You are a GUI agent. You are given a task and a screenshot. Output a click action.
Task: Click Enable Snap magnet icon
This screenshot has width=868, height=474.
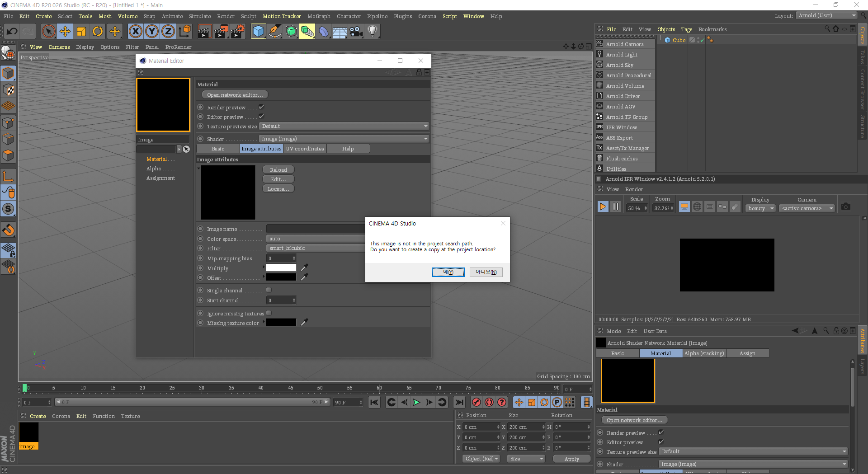tap(9, 230)
